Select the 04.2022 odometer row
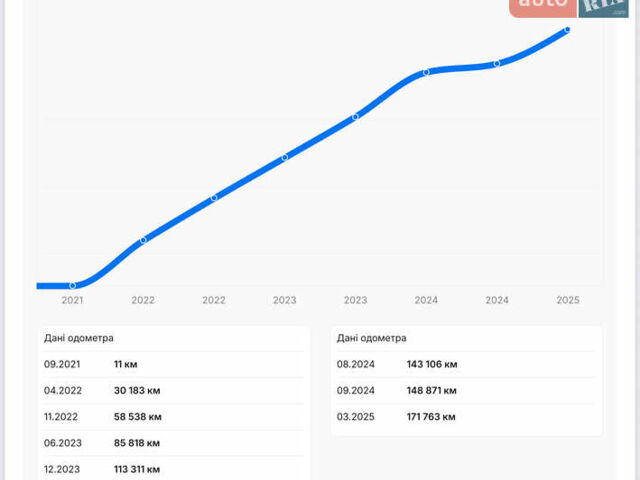Image resolution: width=640 pixels, height=480 pixels. point(174,391)
